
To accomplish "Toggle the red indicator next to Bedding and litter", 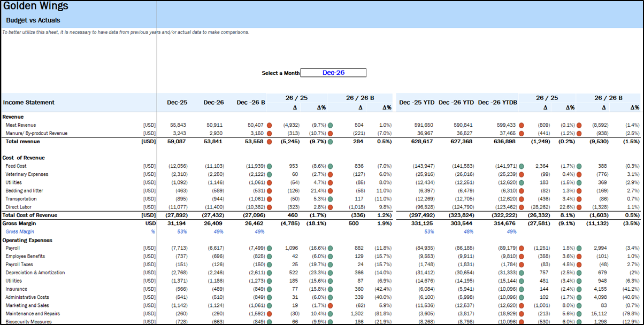I will [x=270, y=190].
